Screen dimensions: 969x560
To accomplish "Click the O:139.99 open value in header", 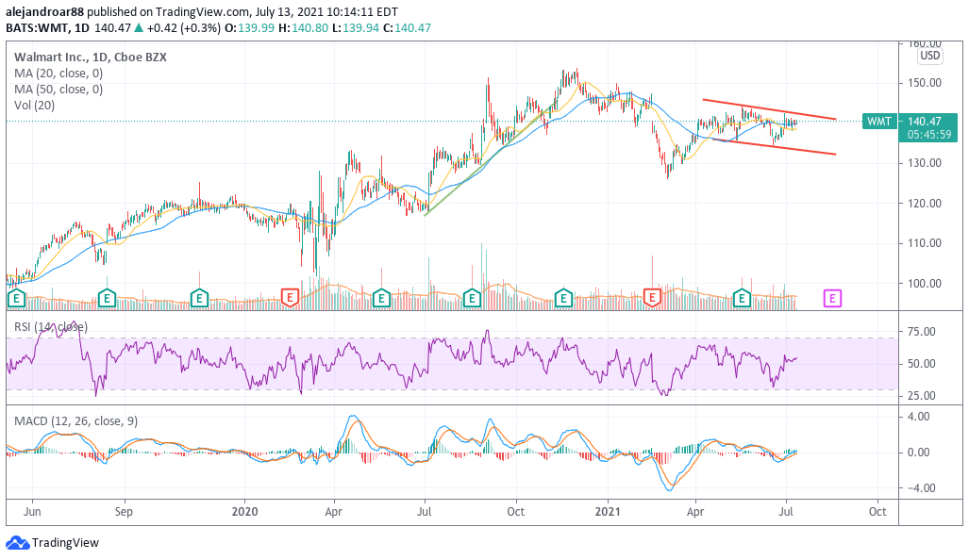I will (x=249, y=27).
